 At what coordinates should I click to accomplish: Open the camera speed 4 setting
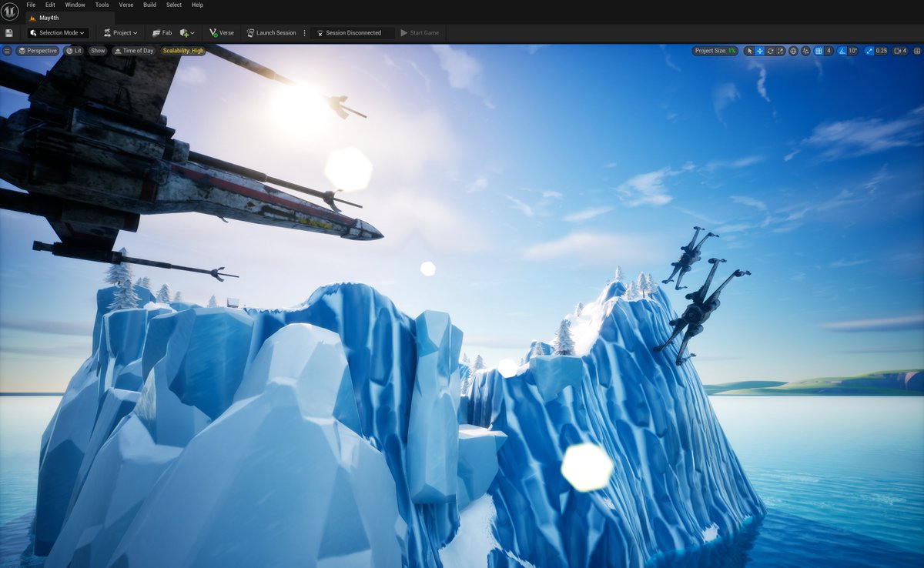tap(901, 51)
